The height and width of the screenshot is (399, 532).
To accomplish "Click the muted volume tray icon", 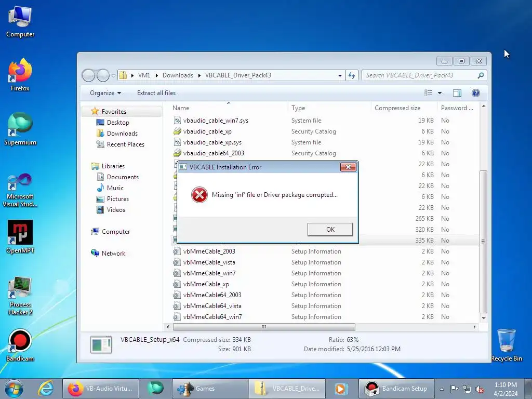I will (x=480, y=389).
